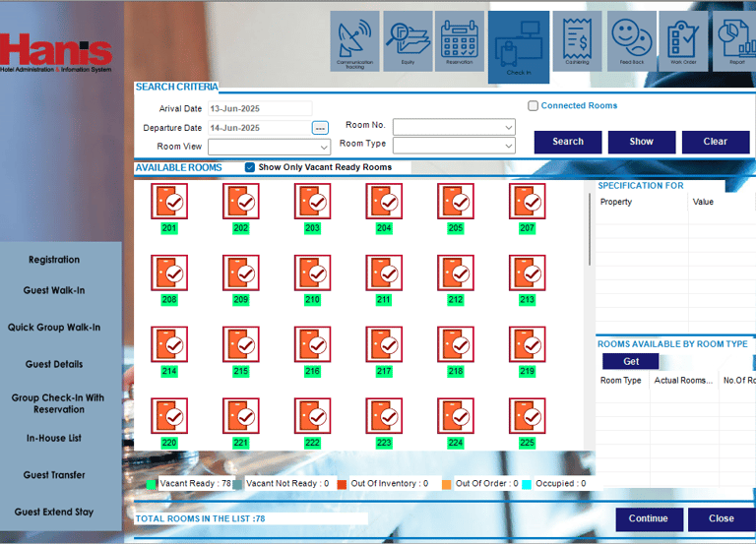Select room 218 icon

point(456,344)
